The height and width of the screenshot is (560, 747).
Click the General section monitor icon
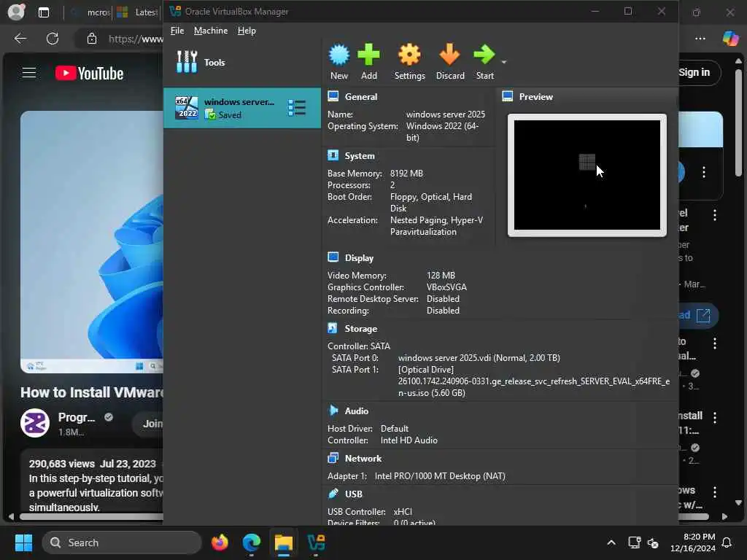(333, 97)
